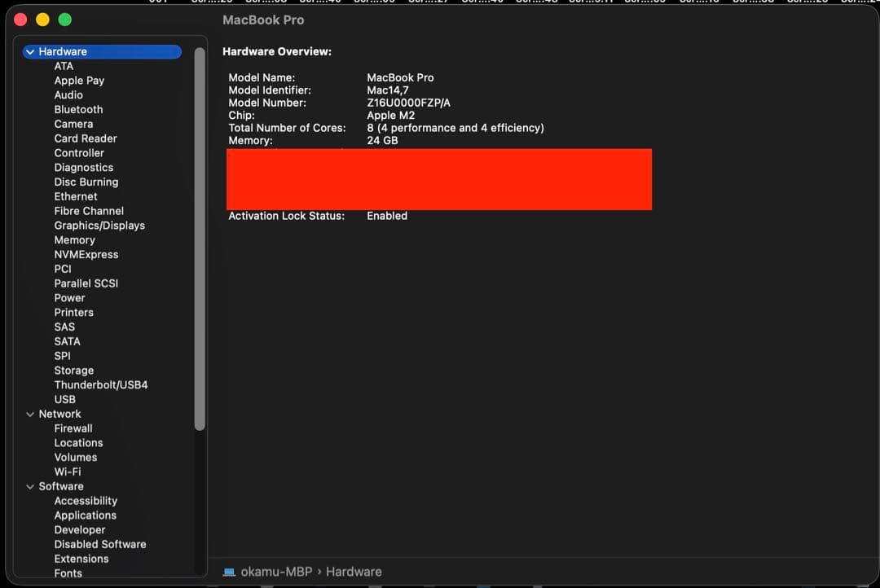Click the yellow minimize window button
This screenshot has width=880, height=588.
pos(43,20)
